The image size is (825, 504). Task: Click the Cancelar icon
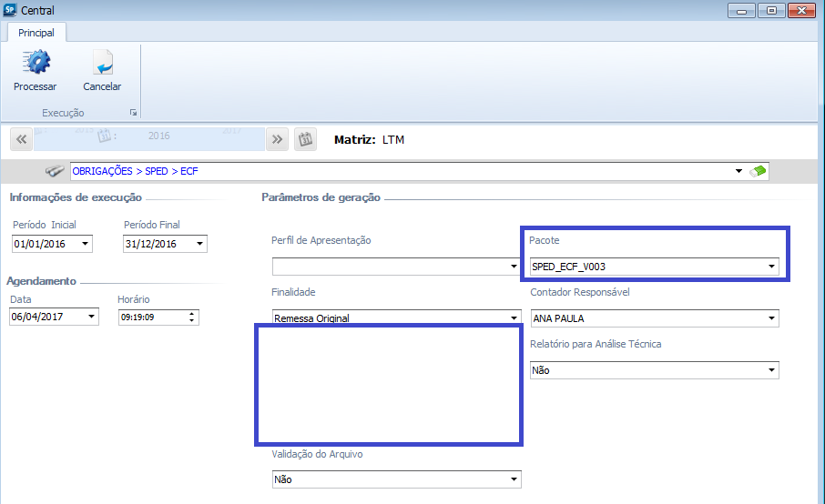tap(102, 64)
